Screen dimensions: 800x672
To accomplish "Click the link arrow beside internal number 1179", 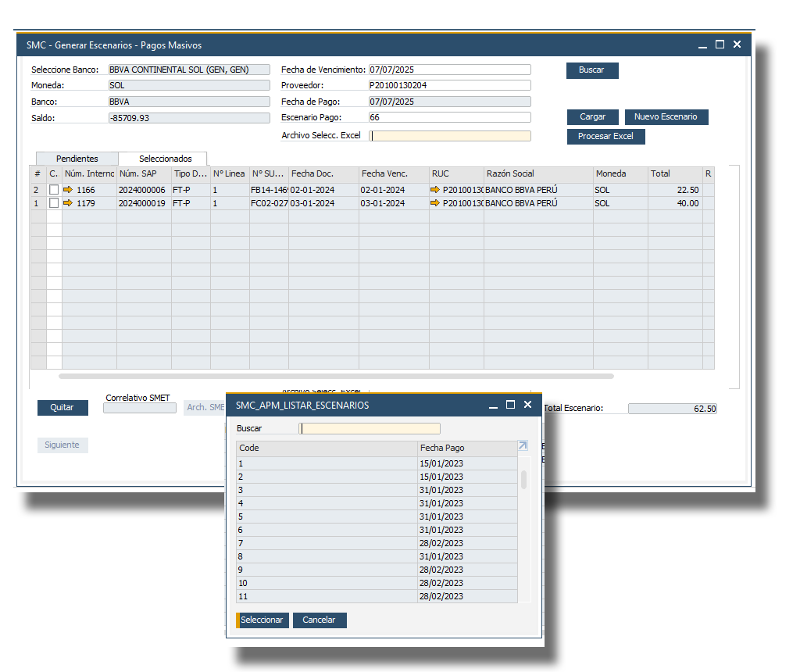I will [68, 203].
